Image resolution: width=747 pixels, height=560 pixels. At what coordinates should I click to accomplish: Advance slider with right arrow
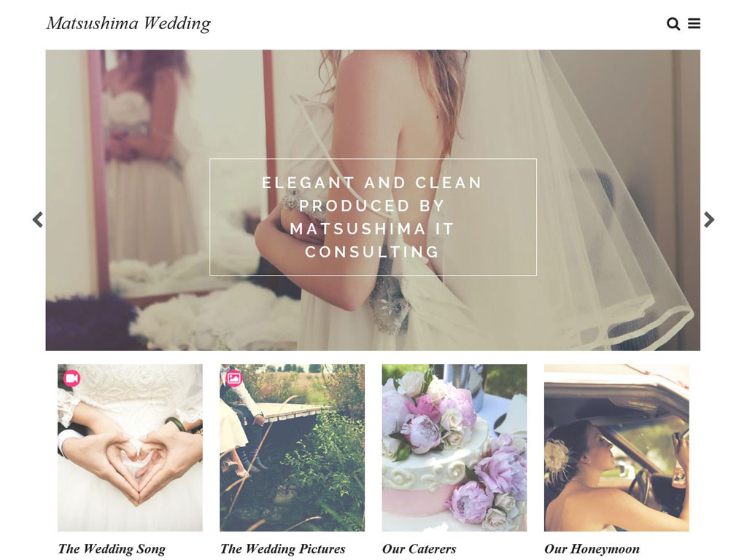coord(709,219)
